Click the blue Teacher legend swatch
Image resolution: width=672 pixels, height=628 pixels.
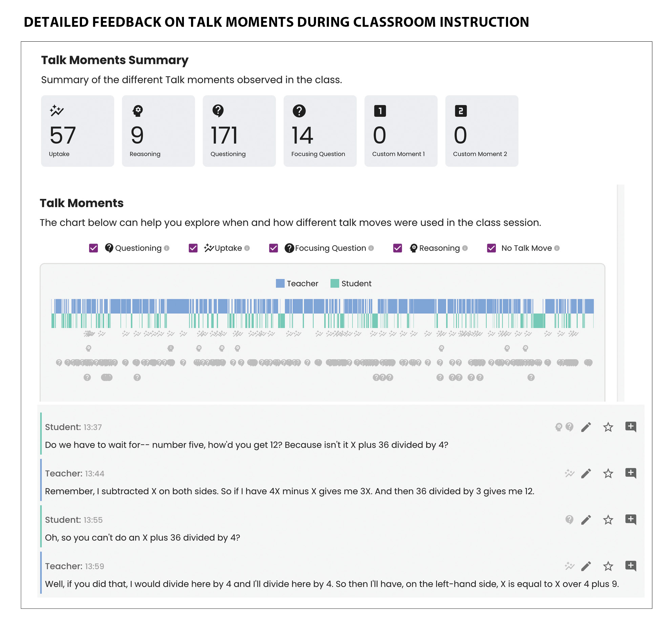[x=280, y=284]
